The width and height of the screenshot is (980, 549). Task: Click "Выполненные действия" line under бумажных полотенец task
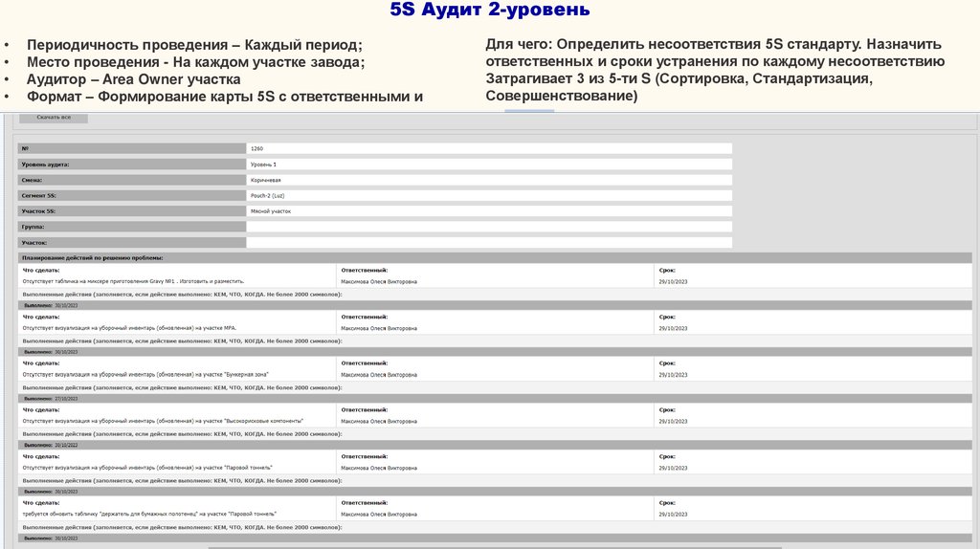point(182,527)
